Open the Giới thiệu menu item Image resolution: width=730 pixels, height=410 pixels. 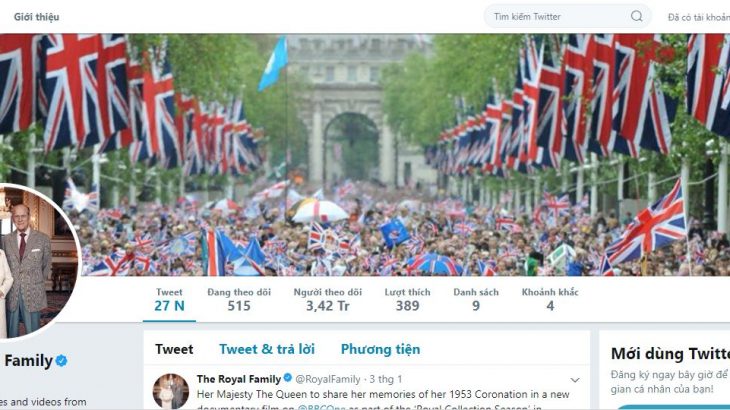coord(36,17)
